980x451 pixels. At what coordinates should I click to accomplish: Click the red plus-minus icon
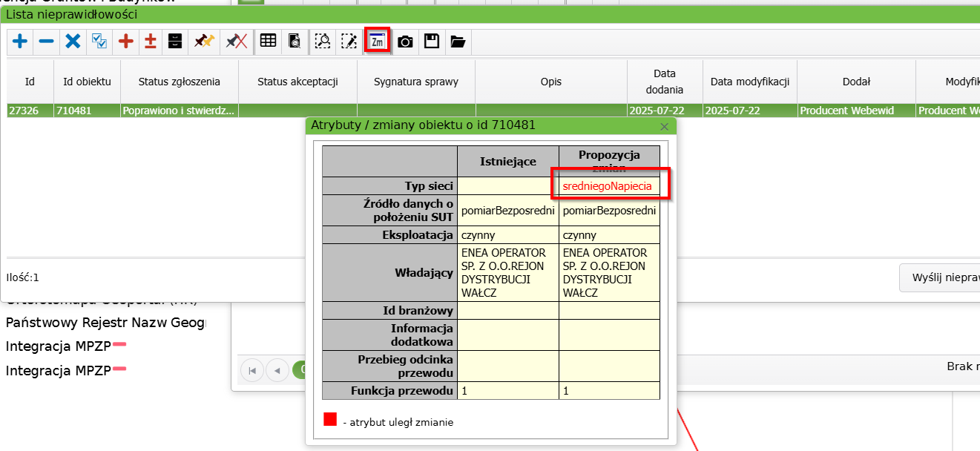click(x=150, y=42)
